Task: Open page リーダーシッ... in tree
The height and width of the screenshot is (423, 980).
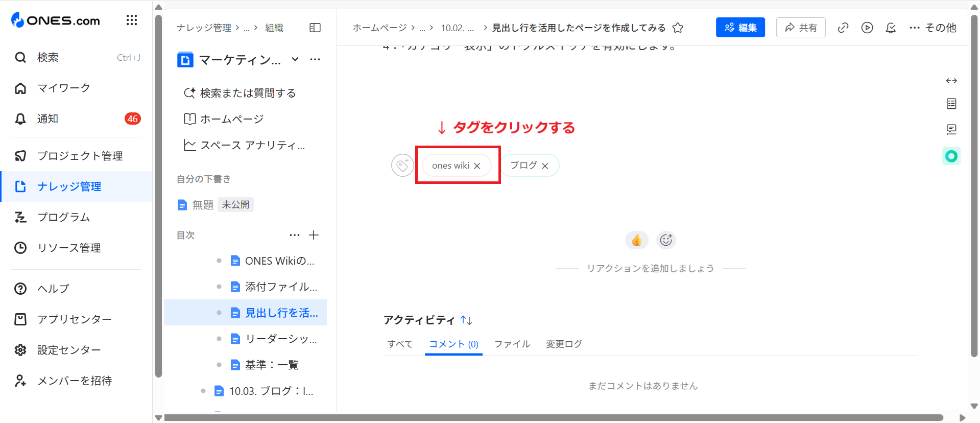Action: (x=274, y=339)
